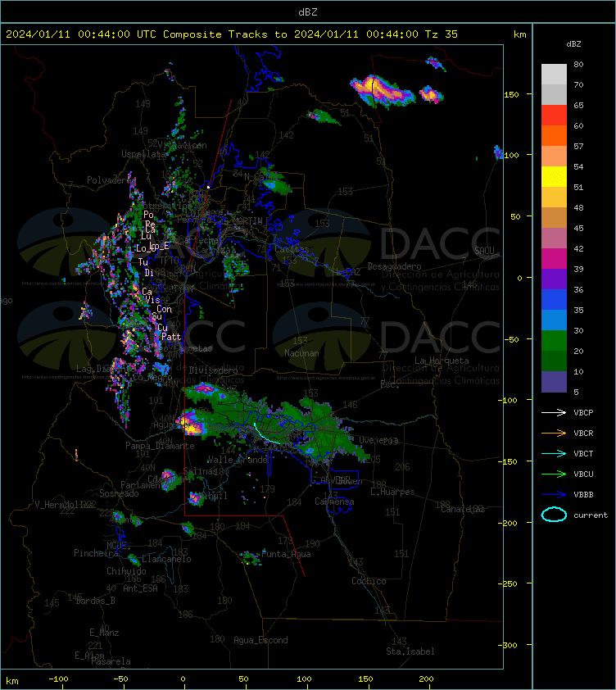This screenshot has width=616, height=690.
Task: Click the Sta.Isabel place label
Action: pos(410,651)
